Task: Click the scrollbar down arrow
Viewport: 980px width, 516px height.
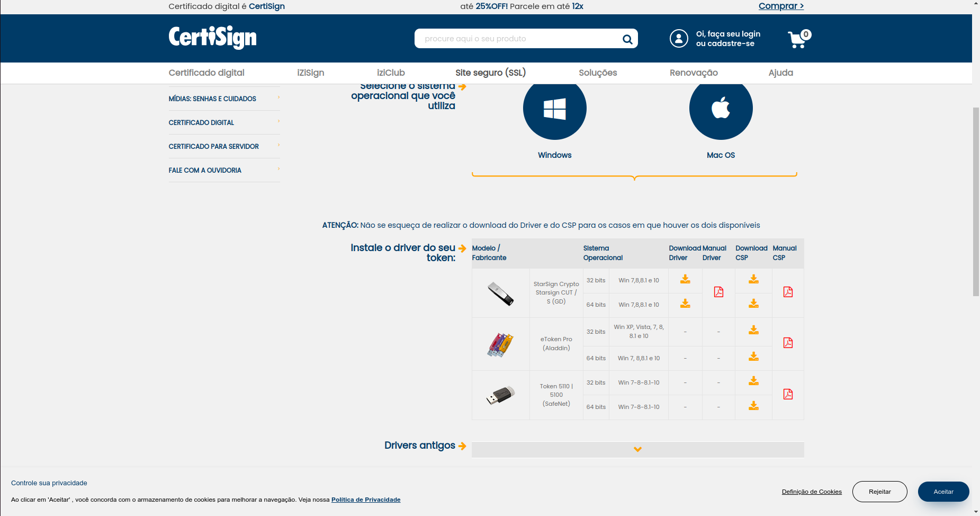Action: tap(976, 512)
